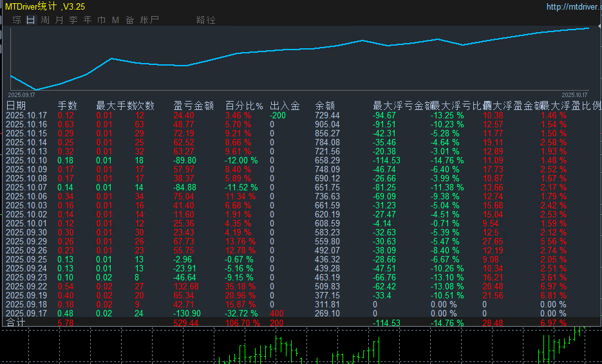The height and width of the screenshot is (364, 602).
Task: Switch to the 账户 account tab
Action: click(149, 20)
